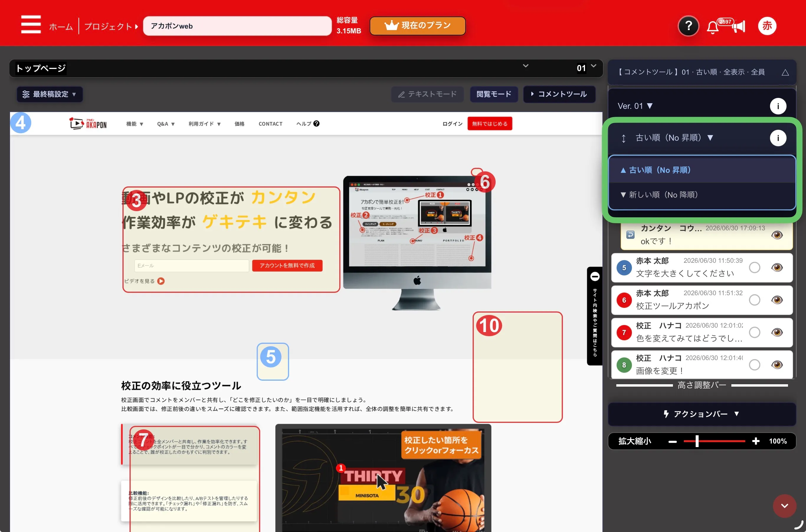806x532 pixels.
Task: Click the Eメール input field
Action: pyautogui.click(x=192, y=265)
